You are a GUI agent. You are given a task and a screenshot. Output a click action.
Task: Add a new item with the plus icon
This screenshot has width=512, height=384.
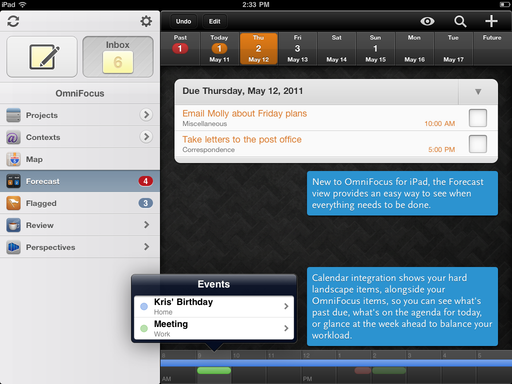[x=491, y=21]
